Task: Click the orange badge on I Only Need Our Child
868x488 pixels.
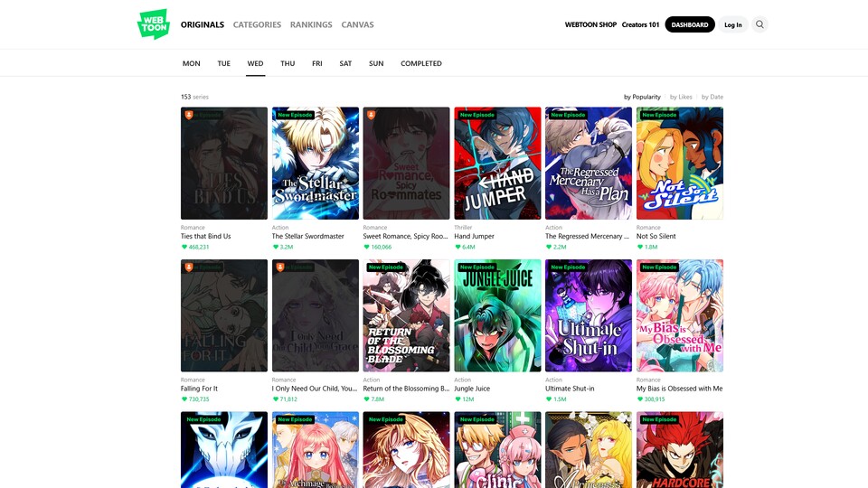Action: [x=280, y=267]
